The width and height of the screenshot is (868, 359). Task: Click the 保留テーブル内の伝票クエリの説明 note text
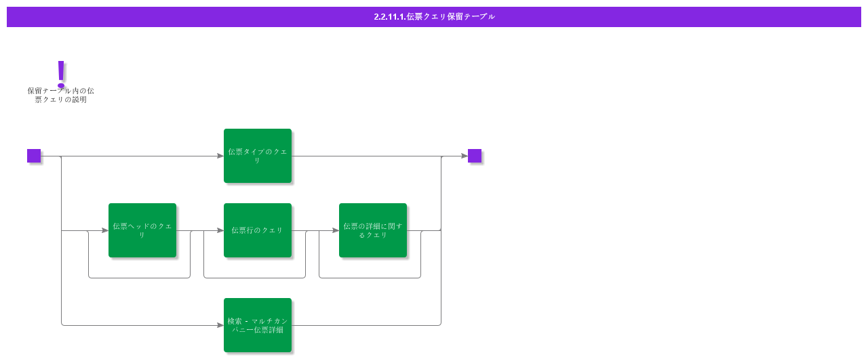point(61,95)
